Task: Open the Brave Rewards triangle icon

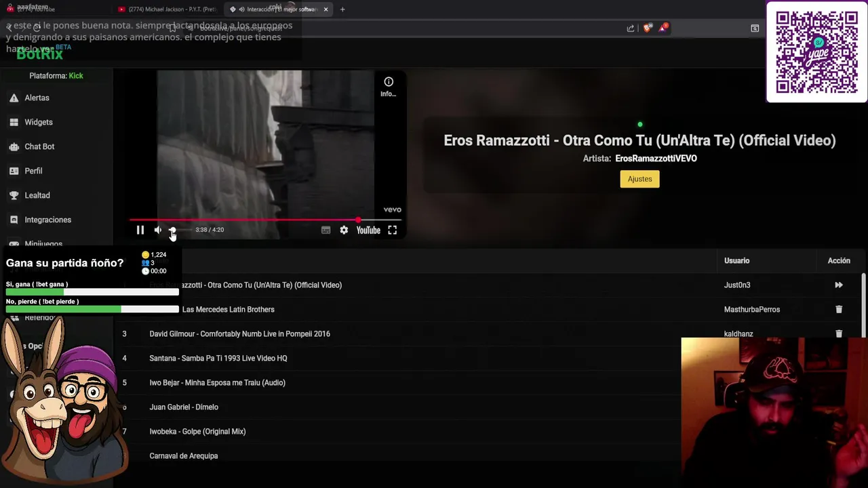Action: pos(664,28)
